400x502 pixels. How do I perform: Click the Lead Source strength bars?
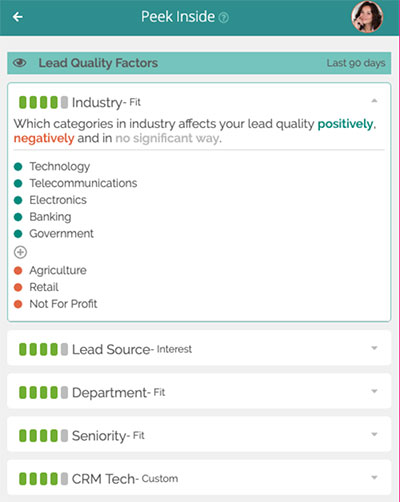(x=43, y=349)
